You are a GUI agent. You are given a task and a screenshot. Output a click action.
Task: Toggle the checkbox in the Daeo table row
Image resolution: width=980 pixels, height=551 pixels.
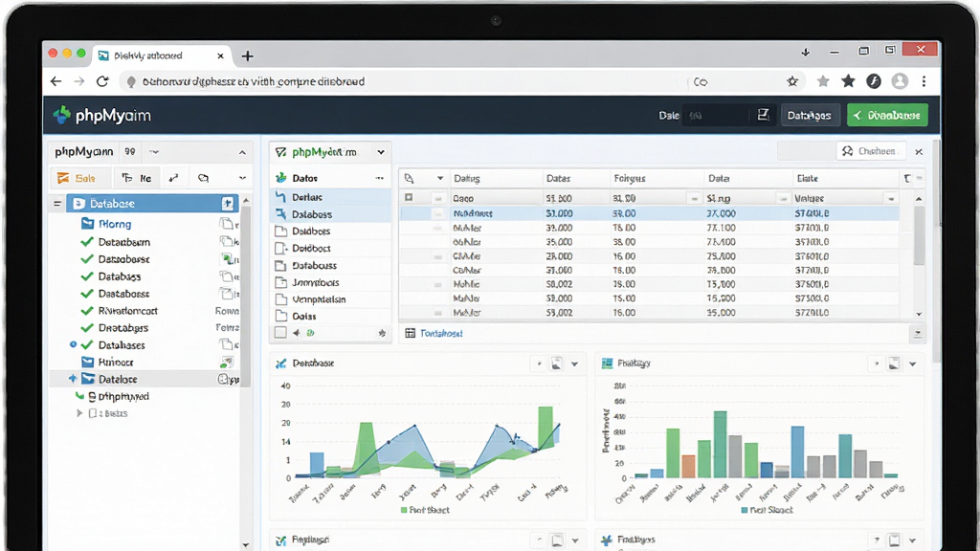pos(409,197)
